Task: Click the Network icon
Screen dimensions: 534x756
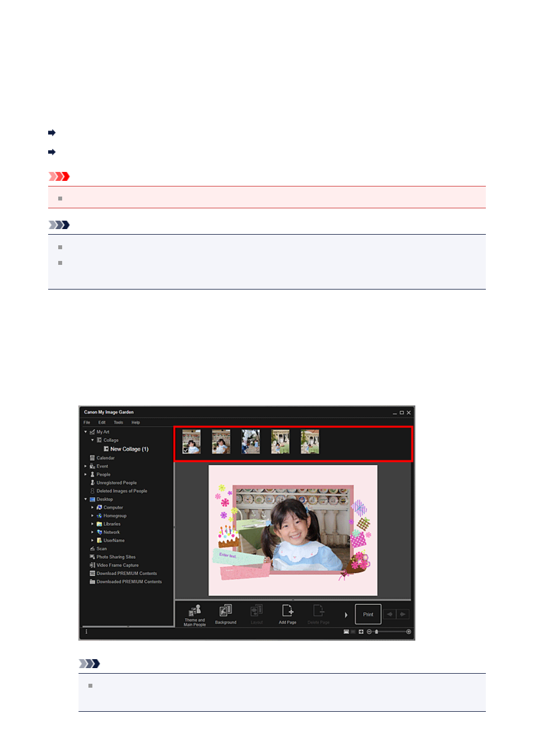Action: tap(99, 532)
